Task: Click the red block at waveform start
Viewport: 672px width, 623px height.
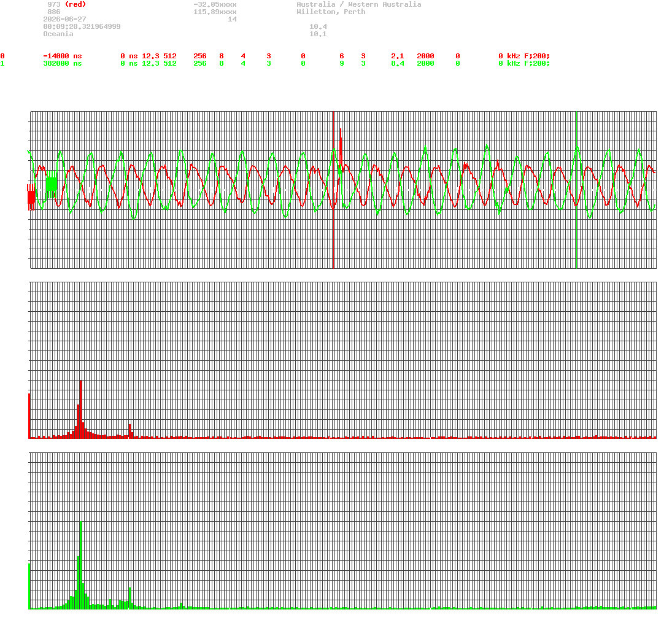Action: point(31,197)
